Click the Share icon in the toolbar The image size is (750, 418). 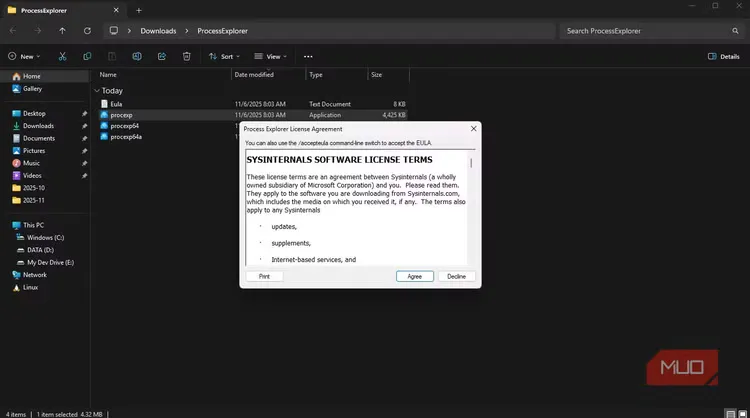point(162,56)
